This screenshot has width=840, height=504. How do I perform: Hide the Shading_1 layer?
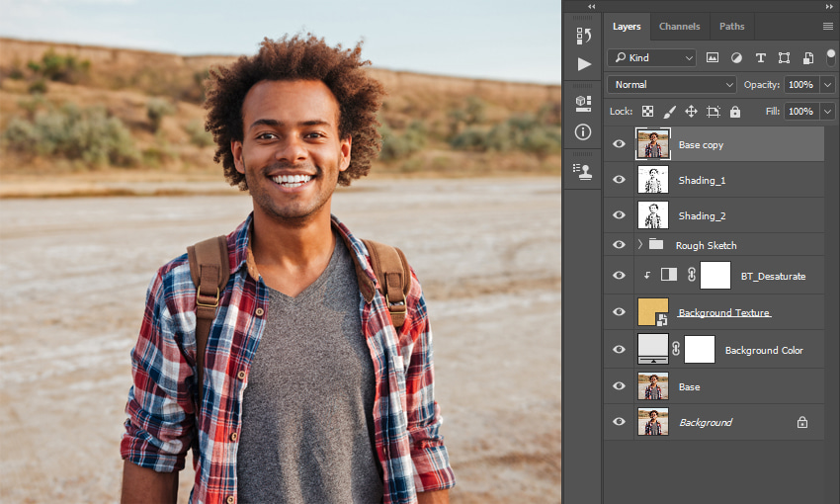click(619, 180)
